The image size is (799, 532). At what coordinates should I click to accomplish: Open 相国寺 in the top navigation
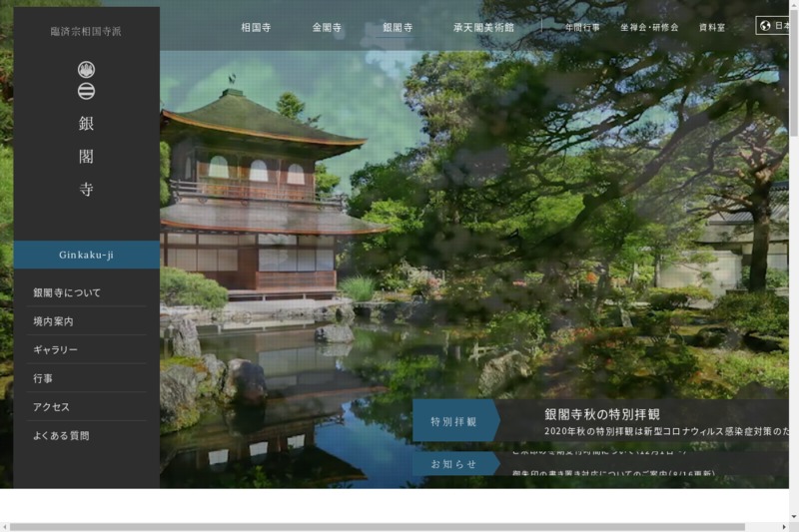click(x=258, y=27)
